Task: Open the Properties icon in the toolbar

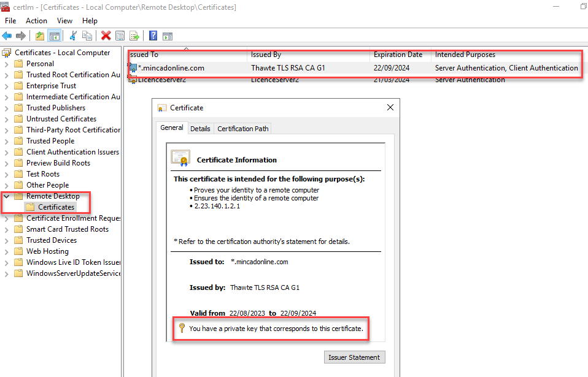Action: coord(120,36)
